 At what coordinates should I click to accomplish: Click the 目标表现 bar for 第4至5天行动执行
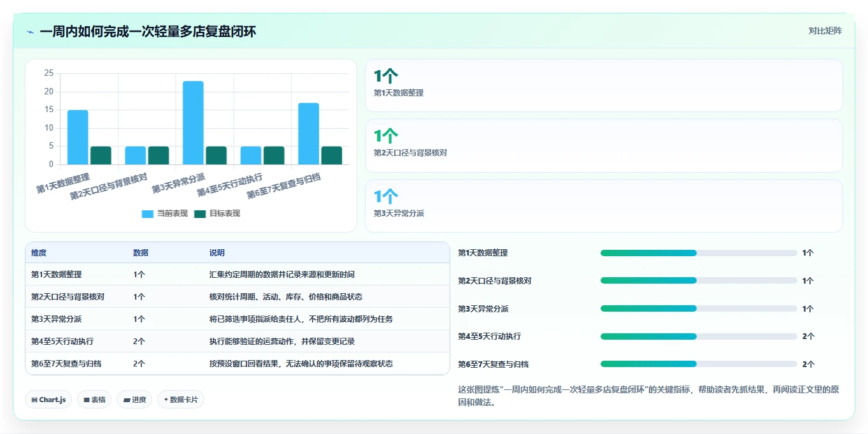pyautogui.click(x=274, y=156)
